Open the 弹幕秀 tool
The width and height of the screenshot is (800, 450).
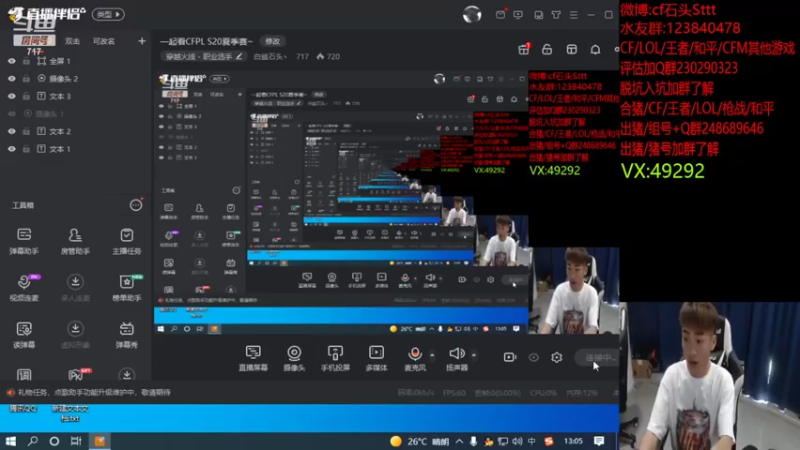[127, 334]
